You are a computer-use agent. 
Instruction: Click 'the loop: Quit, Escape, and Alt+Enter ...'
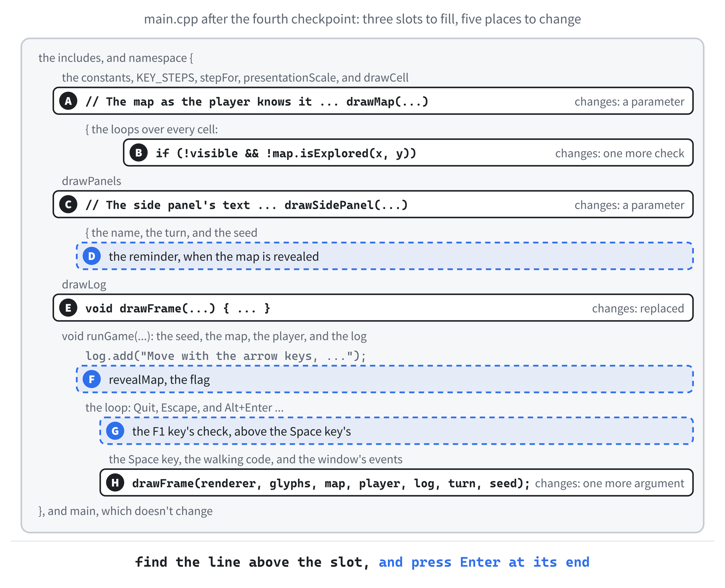point(184,408)
